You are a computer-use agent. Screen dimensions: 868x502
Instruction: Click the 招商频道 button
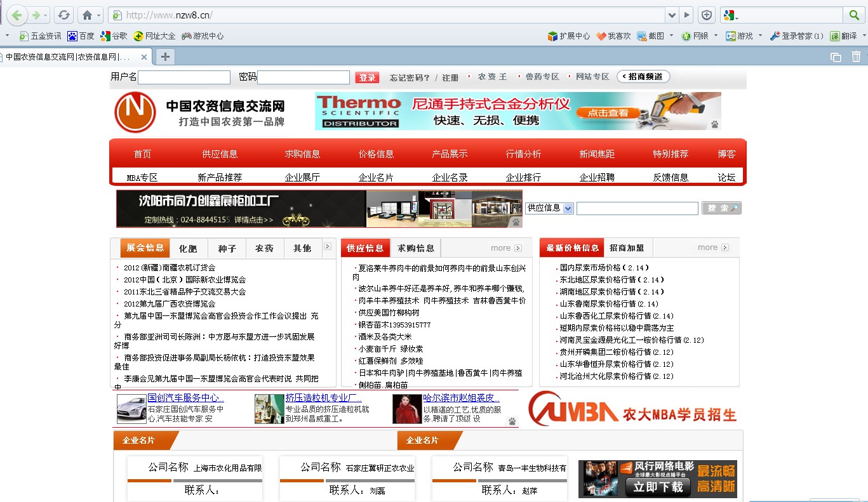643,77
